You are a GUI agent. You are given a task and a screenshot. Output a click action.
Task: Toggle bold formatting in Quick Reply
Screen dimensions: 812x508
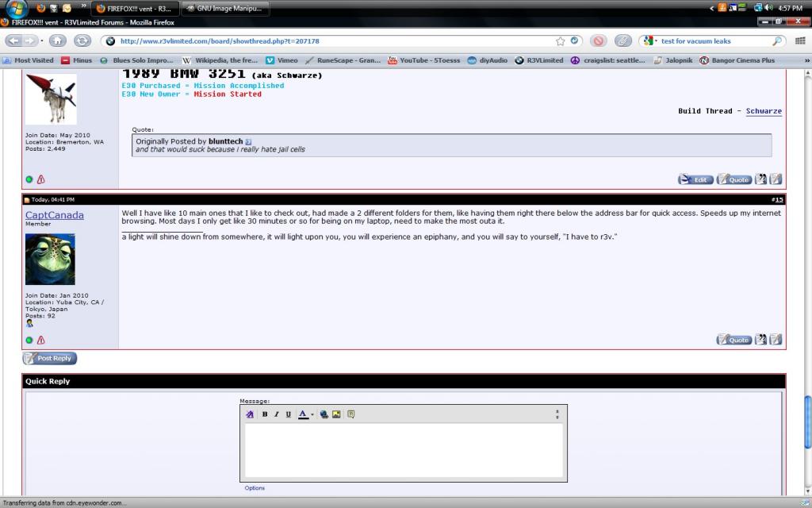pos(265,414)
